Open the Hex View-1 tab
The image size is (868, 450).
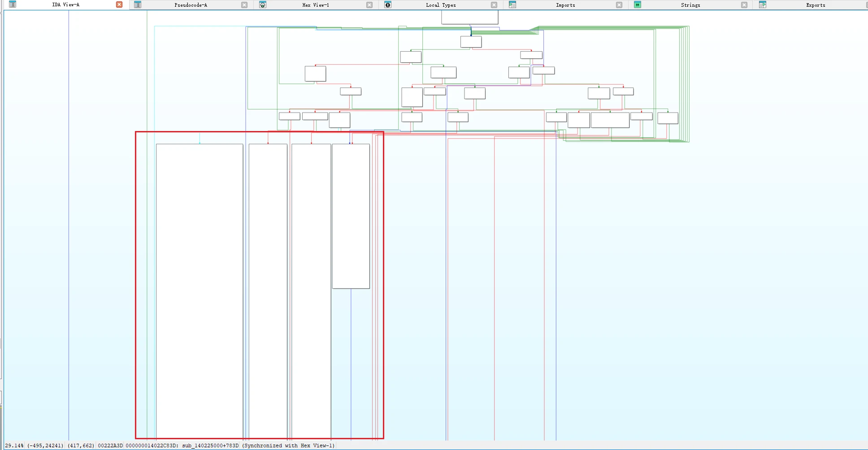(x=316, y=5)
